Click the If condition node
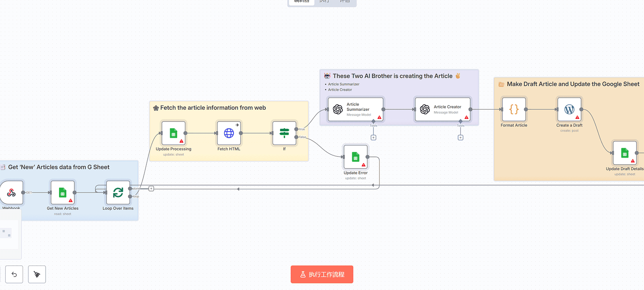 click(284, 133)
